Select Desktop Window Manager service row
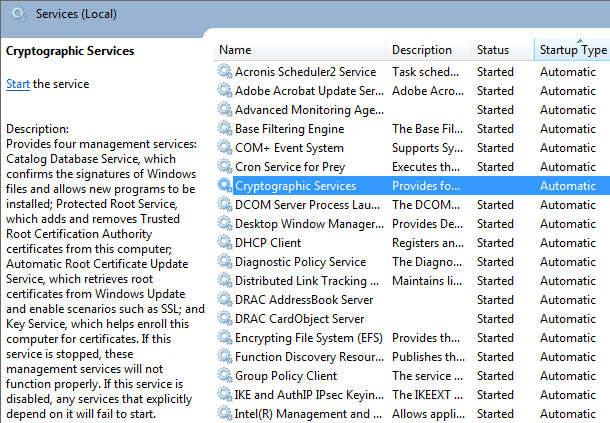The height and width of the screenshot is (423, 610). [412, 224]
